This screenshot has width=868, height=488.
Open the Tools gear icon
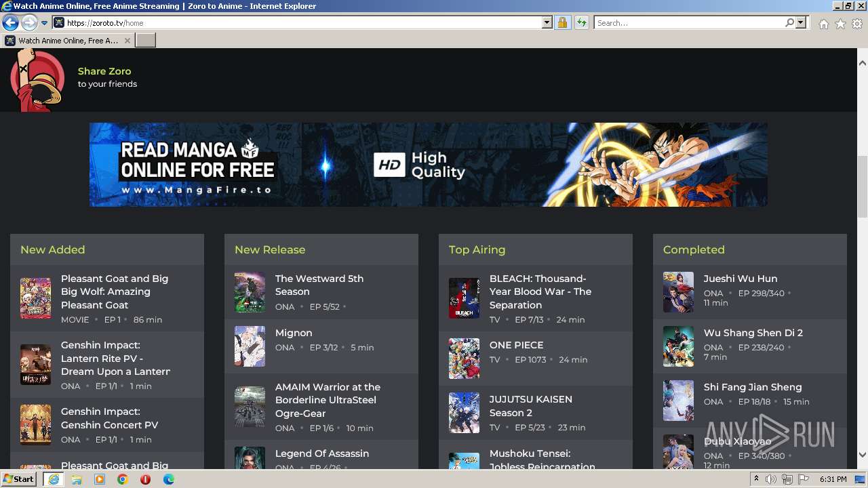(x=857, y=24)
